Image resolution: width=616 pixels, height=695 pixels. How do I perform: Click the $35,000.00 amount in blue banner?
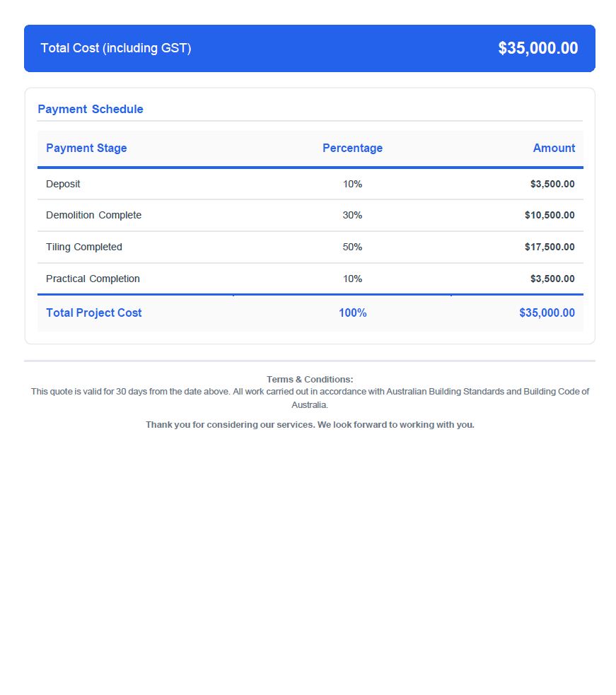tap(537, 48)
